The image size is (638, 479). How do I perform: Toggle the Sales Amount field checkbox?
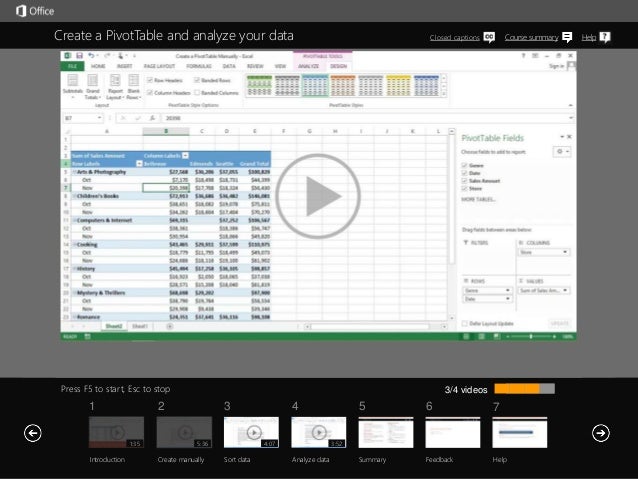[x=464, y=181]
